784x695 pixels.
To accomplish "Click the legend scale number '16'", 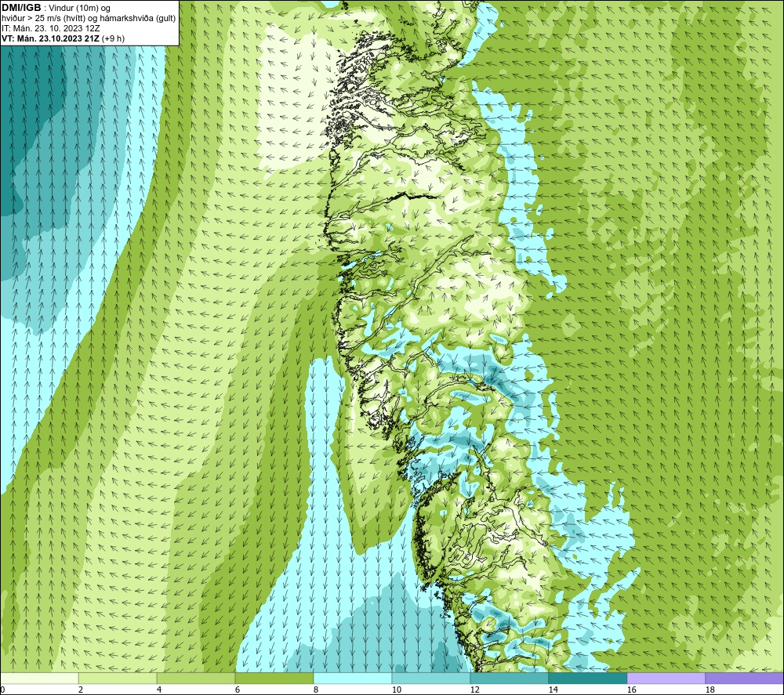I will (x=632, y=690).
